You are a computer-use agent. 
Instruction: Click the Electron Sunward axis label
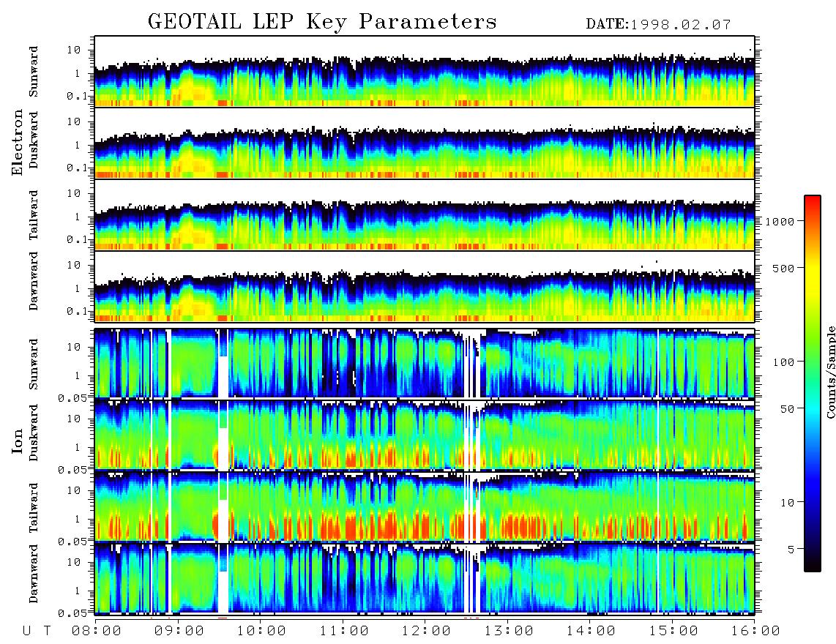click(x=34, y=72)
